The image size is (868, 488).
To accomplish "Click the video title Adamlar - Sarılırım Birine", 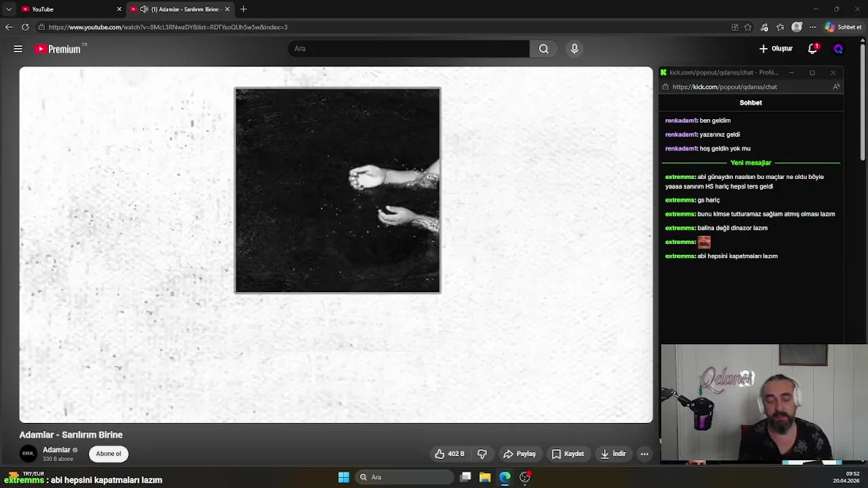I will pos(71,435).
